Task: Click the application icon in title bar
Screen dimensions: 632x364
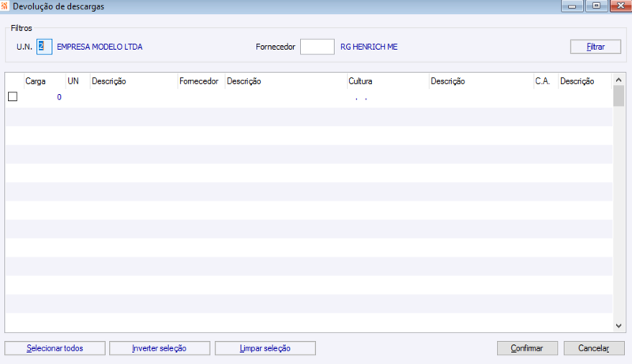Action: (x=5, y=6)
